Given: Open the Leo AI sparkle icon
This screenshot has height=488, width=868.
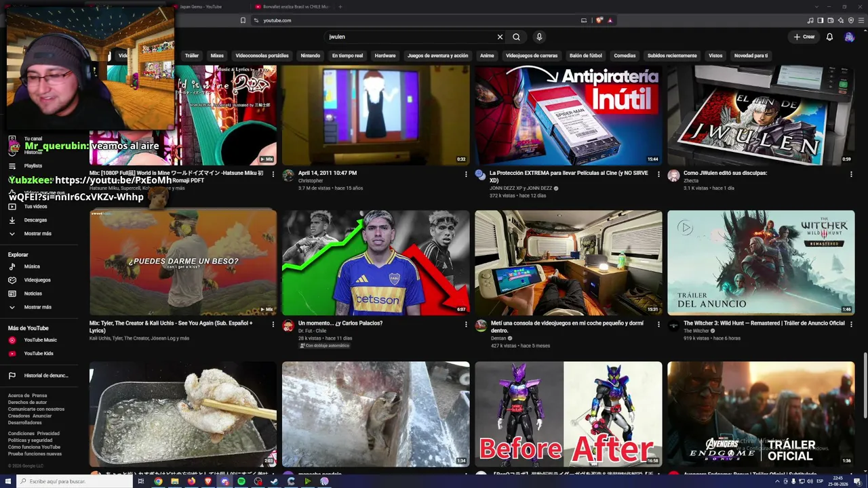Looking at the screenshot, I should pyautogui.click(x=840, y=20).
